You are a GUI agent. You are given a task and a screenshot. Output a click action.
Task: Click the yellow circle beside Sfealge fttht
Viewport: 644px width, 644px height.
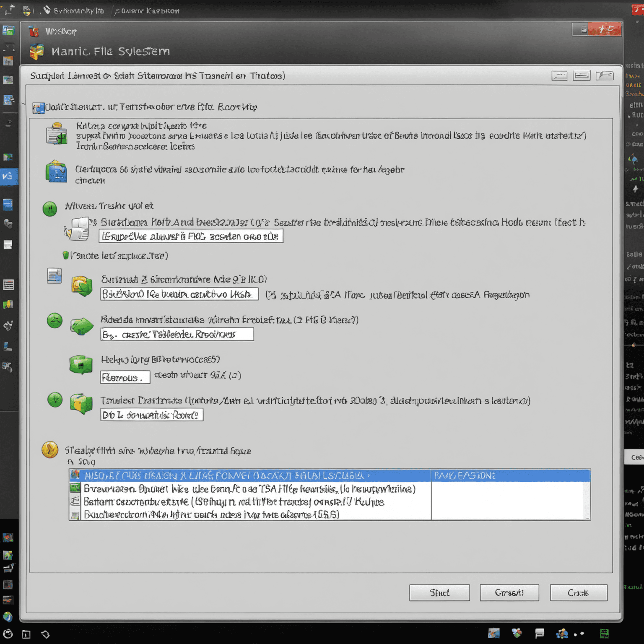(x=50, y=450)
